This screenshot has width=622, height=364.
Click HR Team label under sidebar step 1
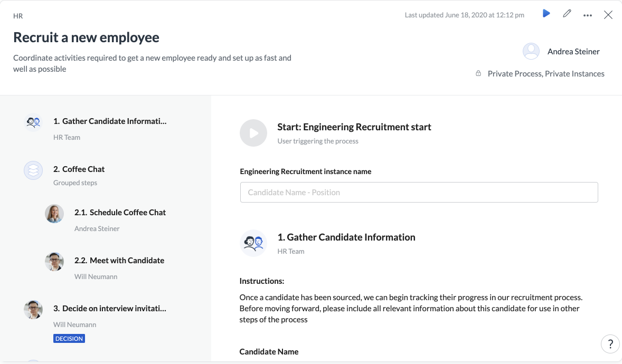67,137
